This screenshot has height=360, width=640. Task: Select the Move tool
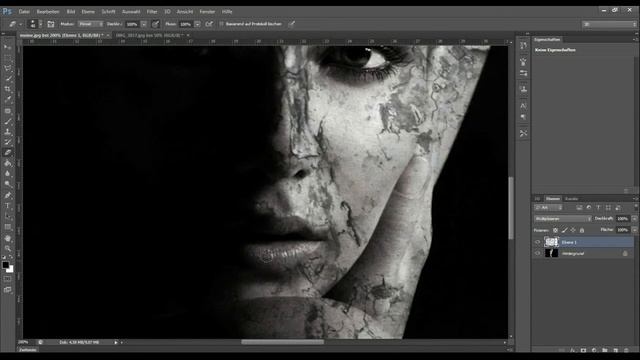pos(8,48)
